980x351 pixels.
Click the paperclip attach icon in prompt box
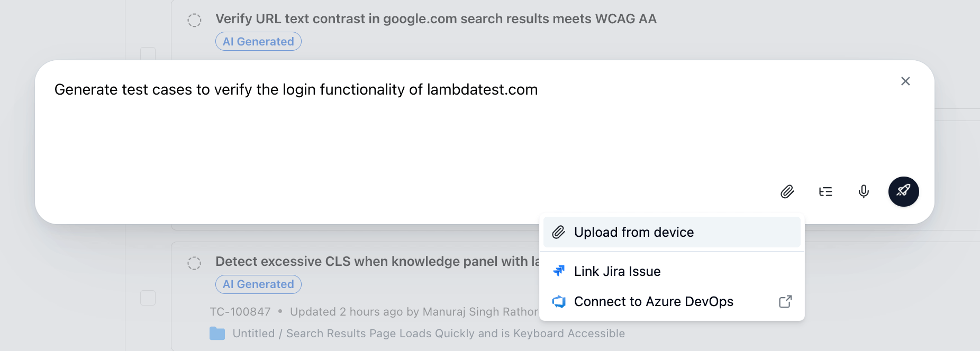coord(787,191)
